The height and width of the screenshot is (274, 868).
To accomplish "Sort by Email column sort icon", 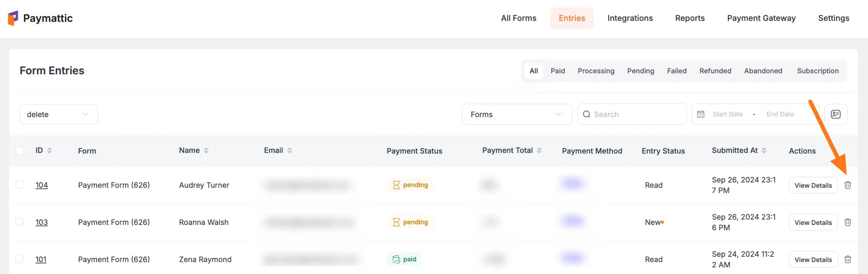I will tap(289, 151).
